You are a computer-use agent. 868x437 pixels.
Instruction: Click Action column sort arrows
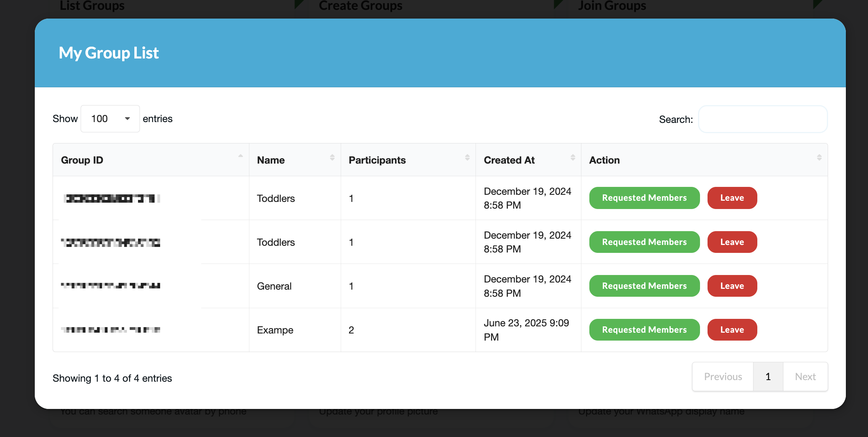[x=819, y=158]
